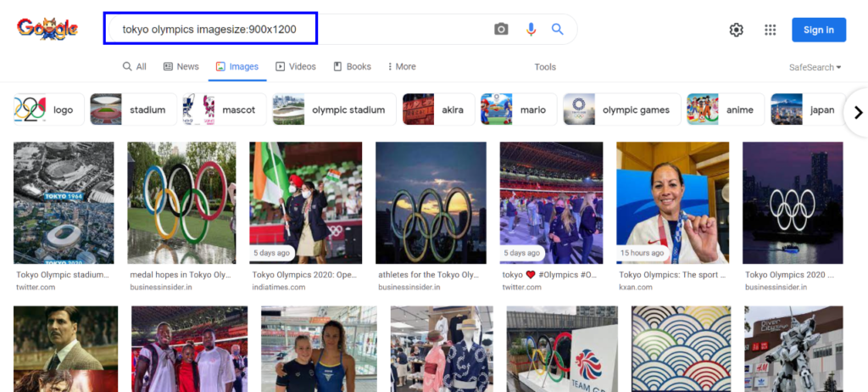
Task: Open the Team GB sign image
Action: [x=562, y=349]
